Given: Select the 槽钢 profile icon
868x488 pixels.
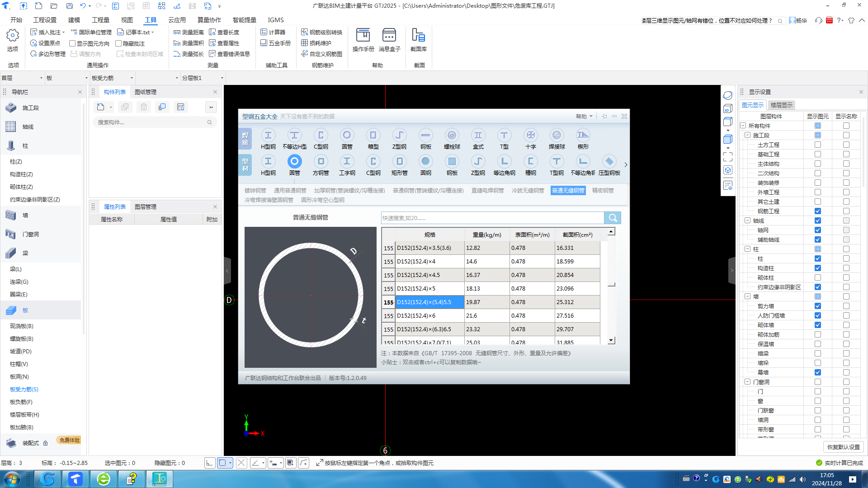Looking at the screenshot, I should tap(531, 161).
